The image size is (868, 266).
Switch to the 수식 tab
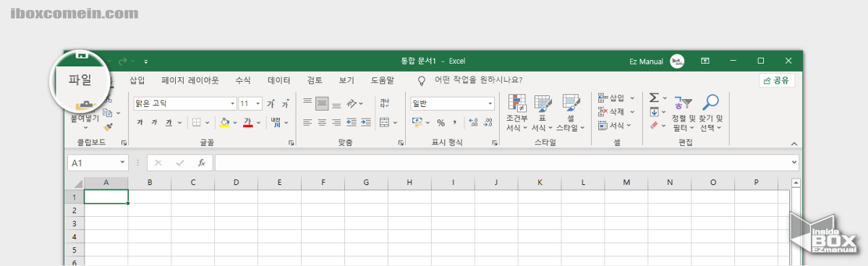coord(243,80)
